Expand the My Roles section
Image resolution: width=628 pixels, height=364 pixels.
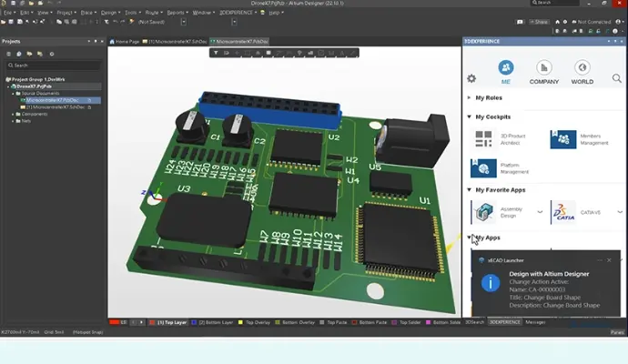[x=469, y=97]
